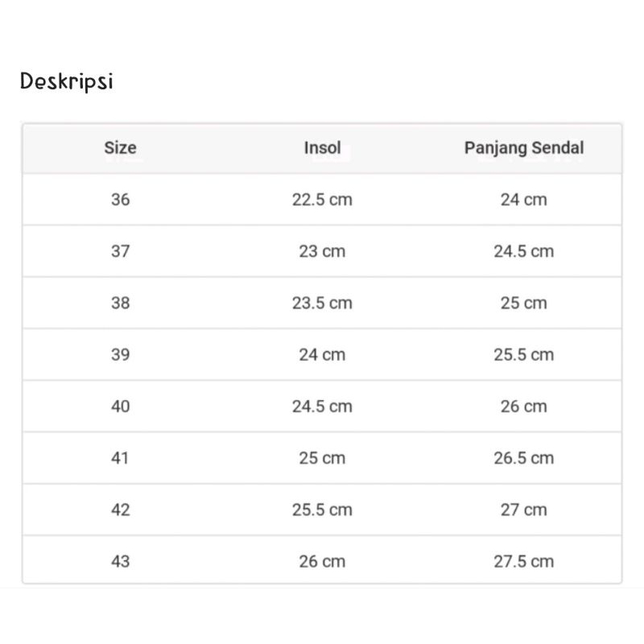Click the 22.5 cm insol cell

point(322,200)
